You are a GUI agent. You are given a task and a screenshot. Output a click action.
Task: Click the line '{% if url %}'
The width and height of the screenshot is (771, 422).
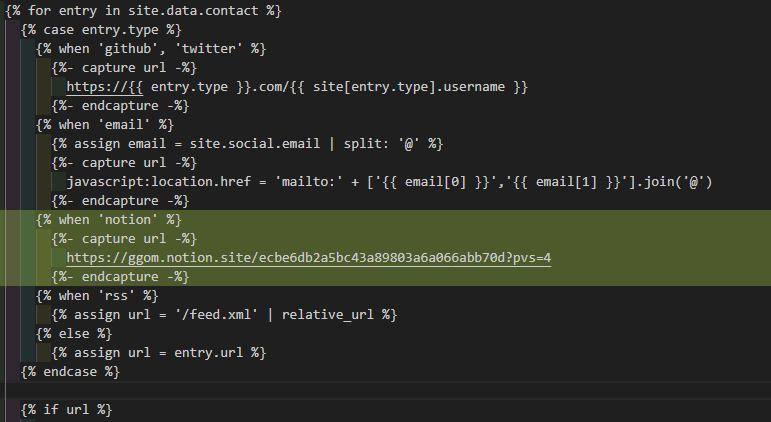[66, 410]
